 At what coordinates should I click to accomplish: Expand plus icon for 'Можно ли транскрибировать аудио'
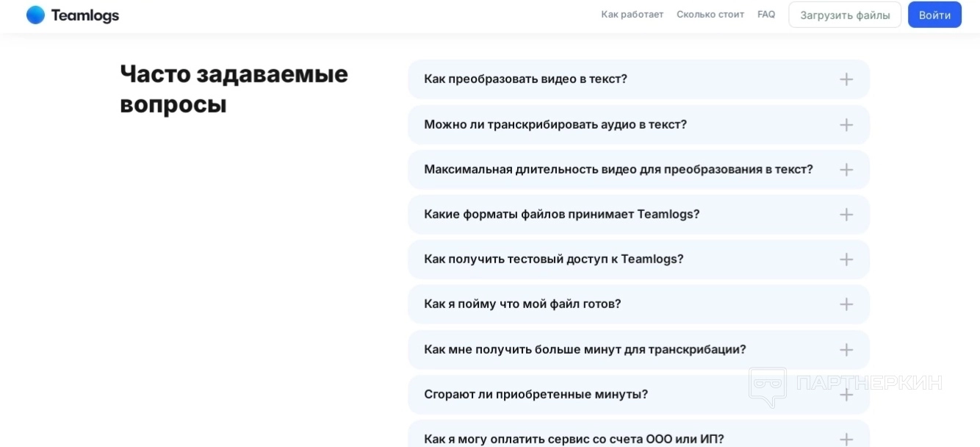click(x=846, y=125)
